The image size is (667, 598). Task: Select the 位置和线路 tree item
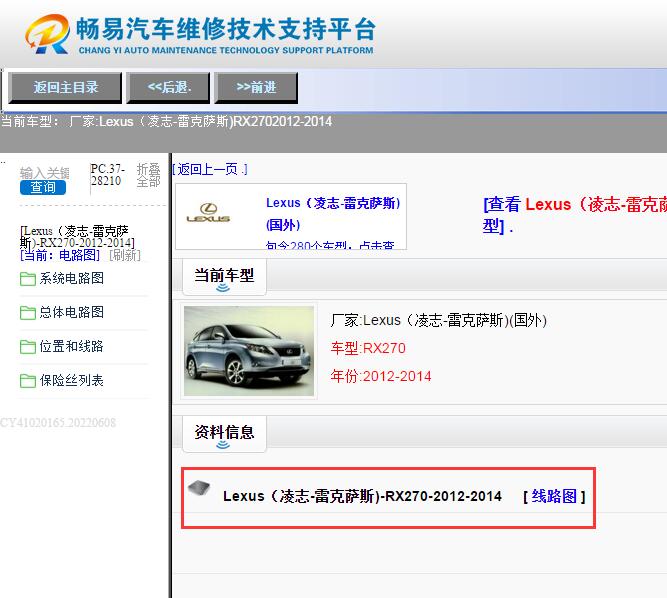tap(71, 346)
